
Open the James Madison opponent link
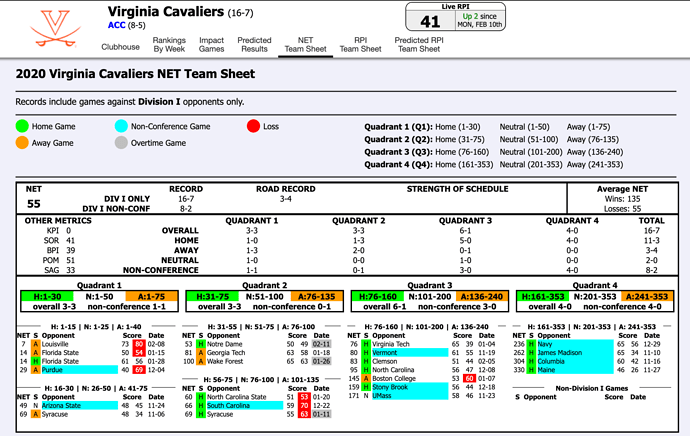coord(560,353)
